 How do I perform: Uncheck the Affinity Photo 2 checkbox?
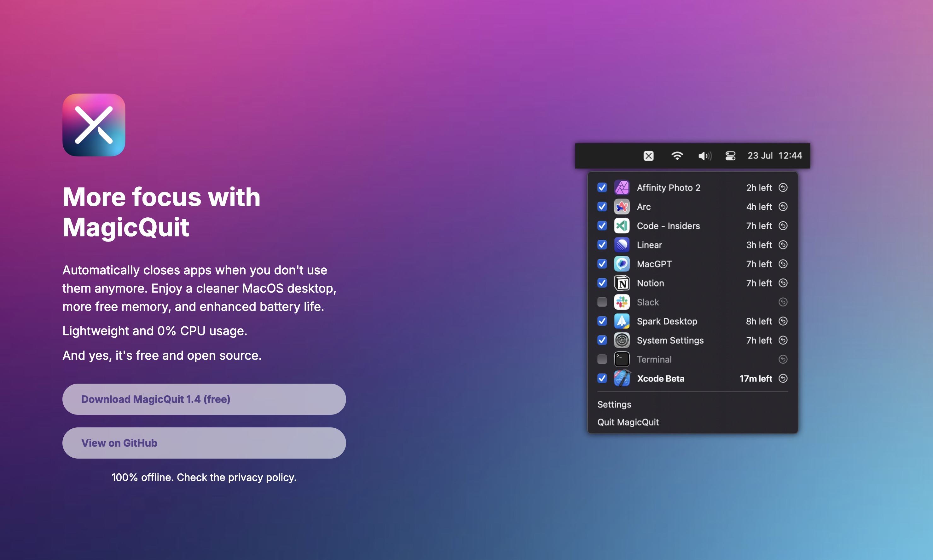pyautogui.click(x=602, y=187)
